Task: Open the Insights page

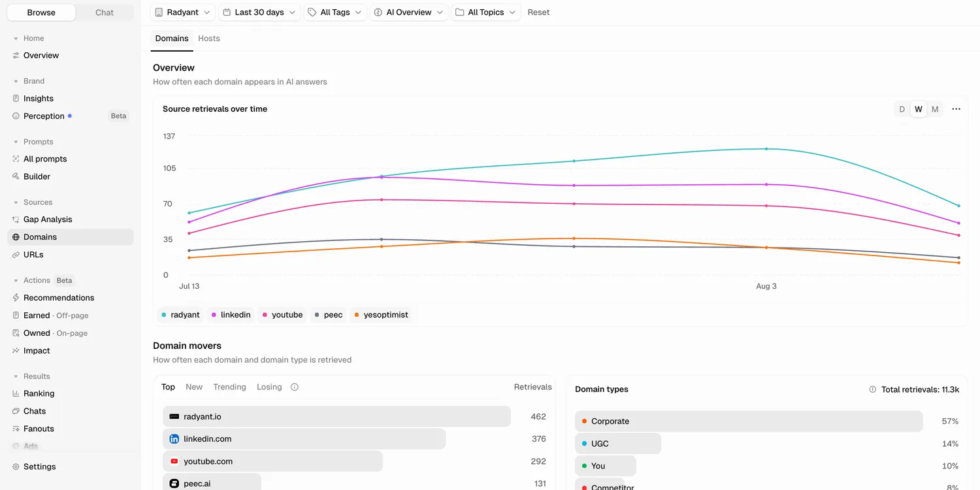Action: 39,99
